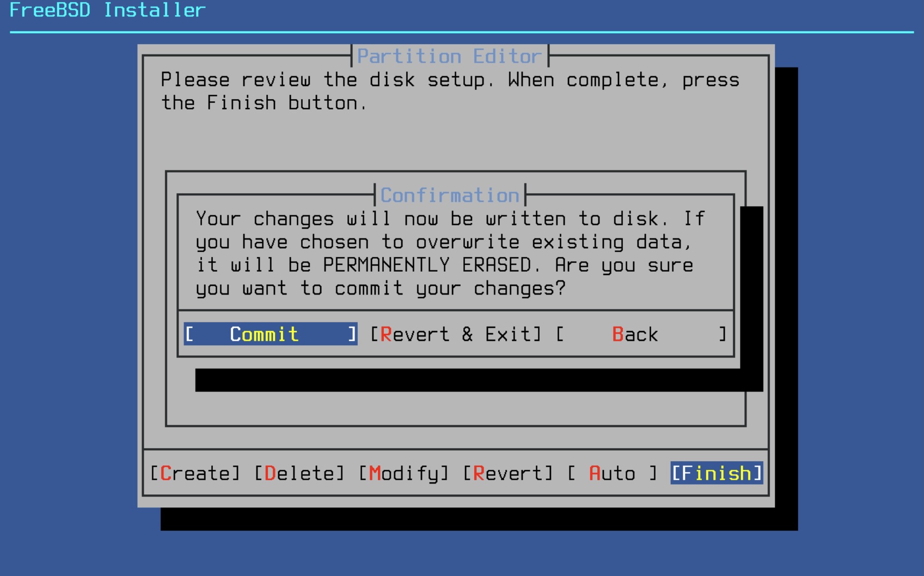Choose the Modify button
924x576 pixels.
403,473
